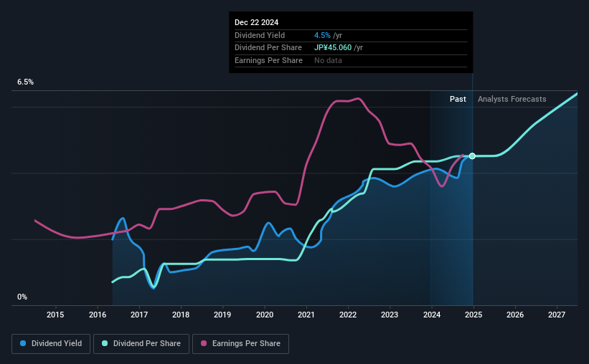Click the 2021 x-axis label

click(306, 315)
